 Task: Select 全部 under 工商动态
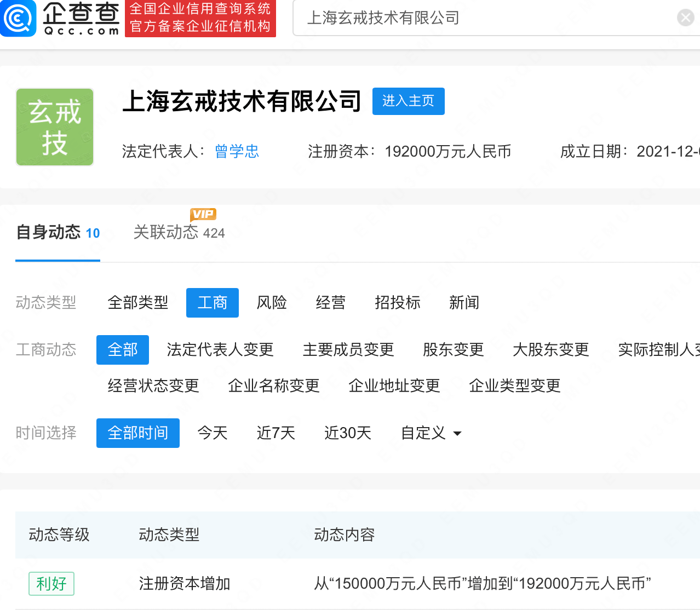point(123,350)
